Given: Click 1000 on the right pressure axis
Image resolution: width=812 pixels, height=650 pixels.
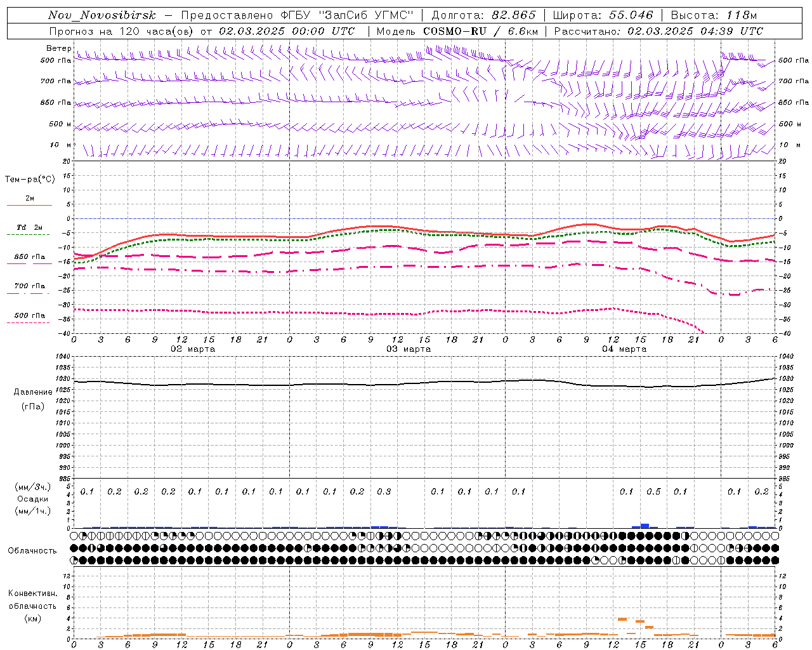Looking at the screenshot, I should coord(785,446).
